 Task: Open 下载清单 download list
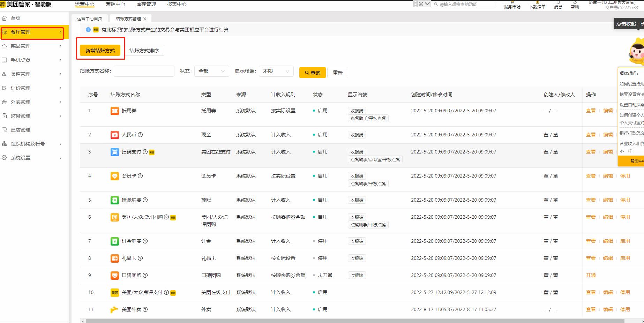pos(537,5)
